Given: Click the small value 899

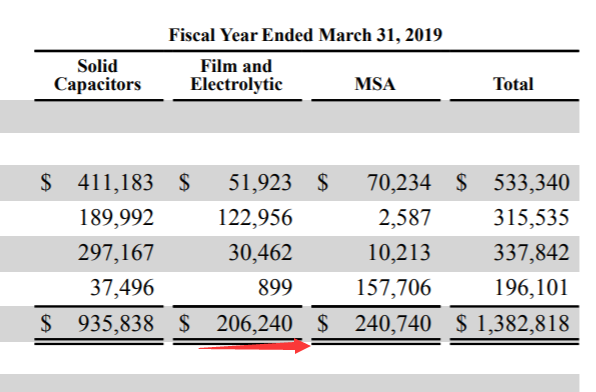Looking at the screenshot, I should point(275,288).
